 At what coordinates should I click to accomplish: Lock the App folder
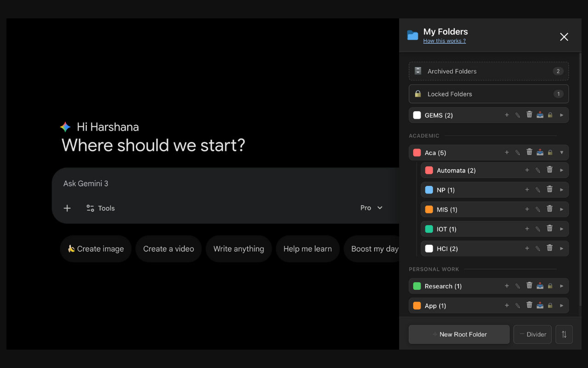pos(550,305)
